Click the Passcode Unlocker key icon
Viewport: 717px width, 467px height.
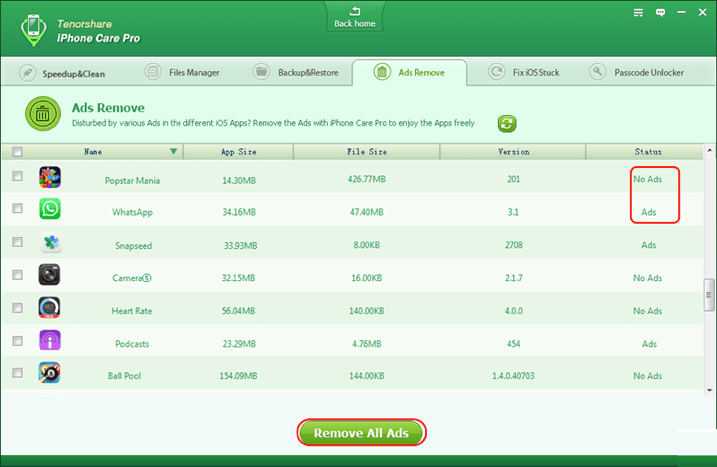(x=598, y=72)
